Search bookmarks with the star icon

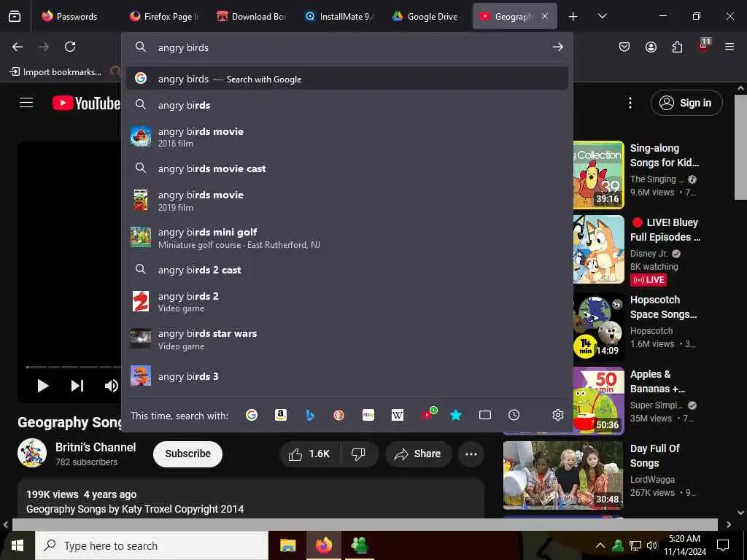[x=456, y=415]
